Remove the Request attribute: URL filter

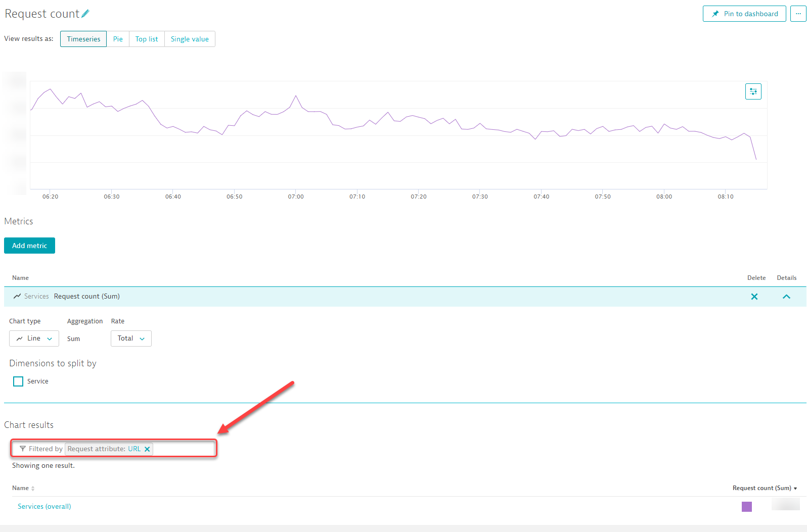pyautogui.click(x=147, y=449)
